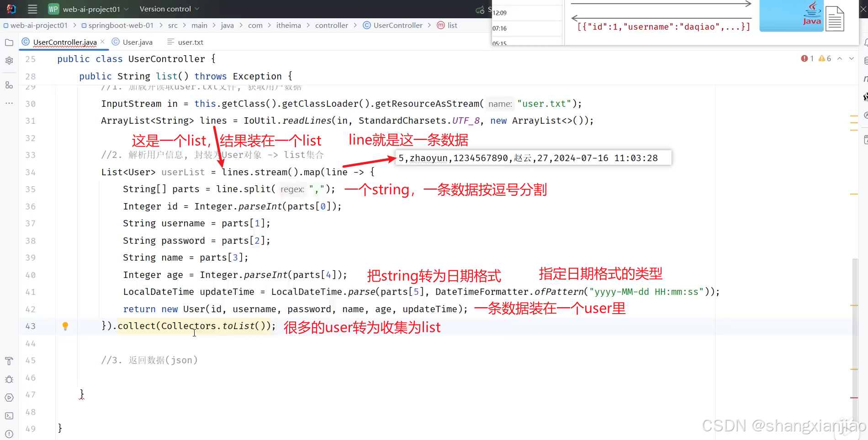Click the red error count indicator
This screenshot has height=440, width=868.
click(x=807, y=58)
